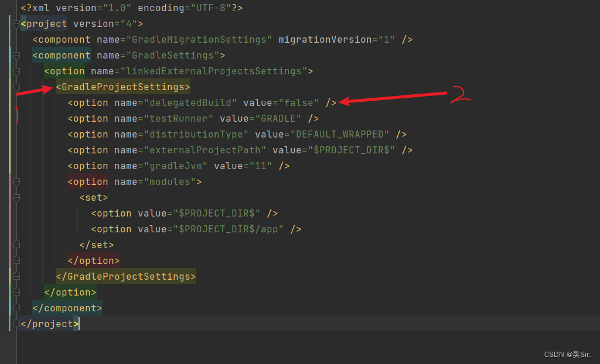Viewport: 600px width, 364px height.
Task: Click the encoding="UTF-8" attribute
Action: coord(185,8)
